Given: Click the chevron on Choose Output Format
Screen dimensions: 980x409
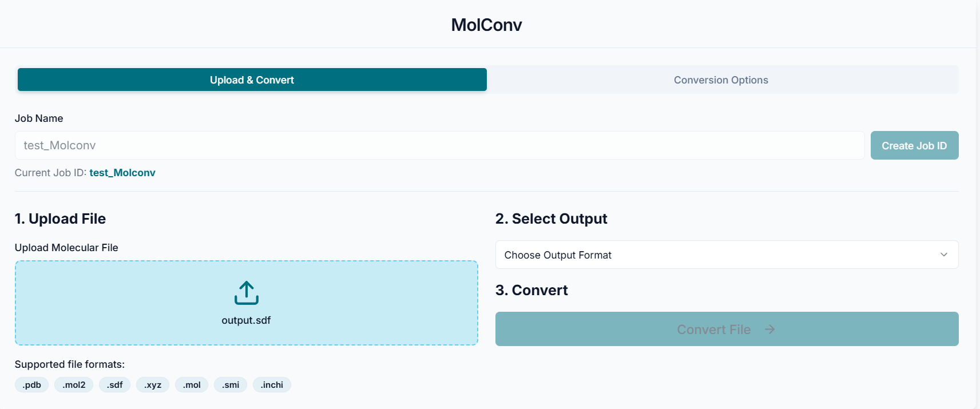Looking at the screenshot, I should point(944,255).
